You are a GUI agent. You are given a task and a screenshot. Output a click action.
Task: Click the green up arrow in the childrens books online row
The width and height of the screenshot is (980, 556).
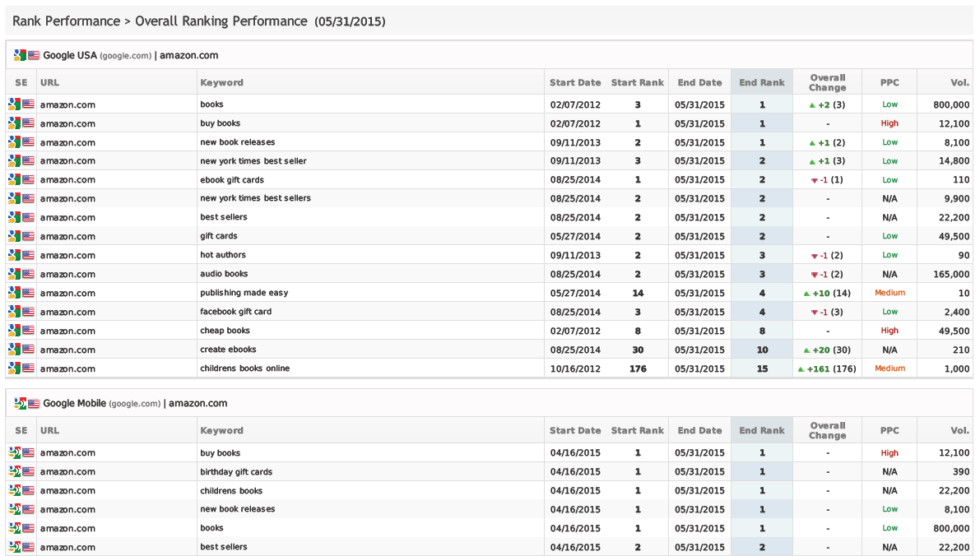pyautogui.click(x=801, y=369)
